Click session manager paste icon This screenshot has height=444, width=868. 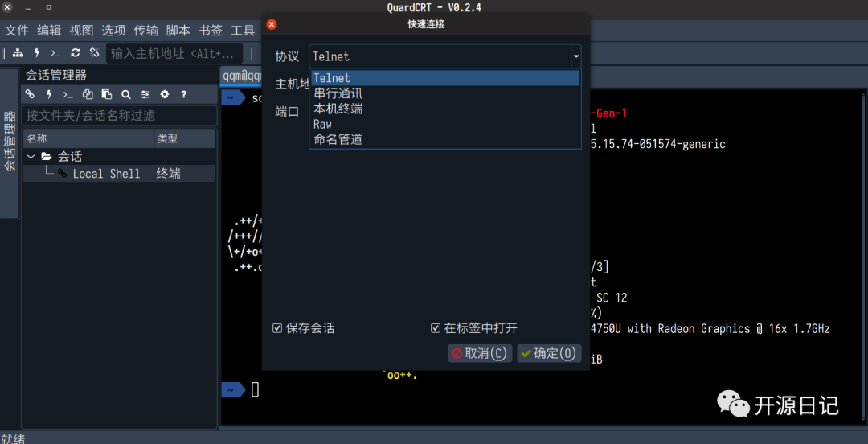click(107, 94)
